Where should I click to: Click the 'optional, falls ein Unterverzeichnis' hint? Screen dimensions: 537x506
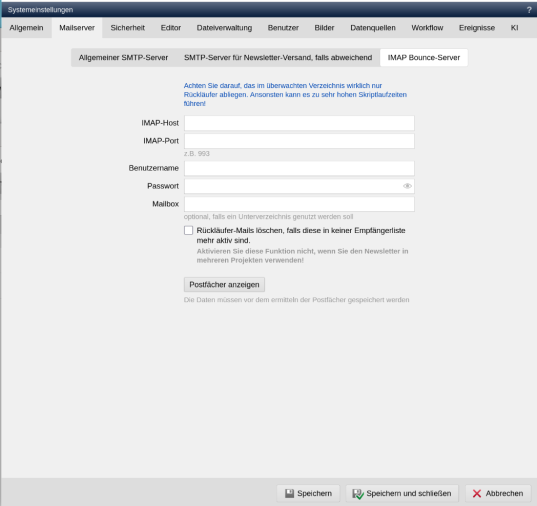point(268,217)
